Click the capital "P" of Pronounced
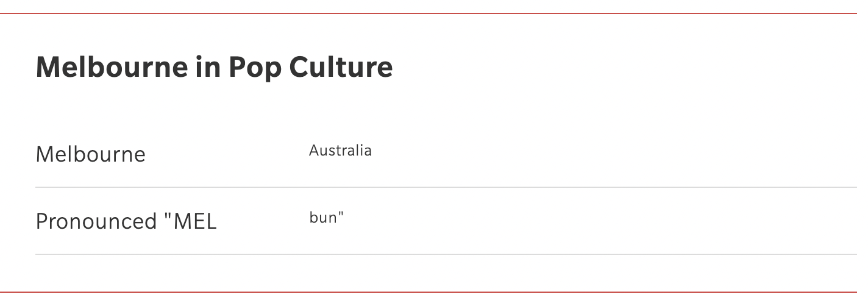 pos(41,221)
